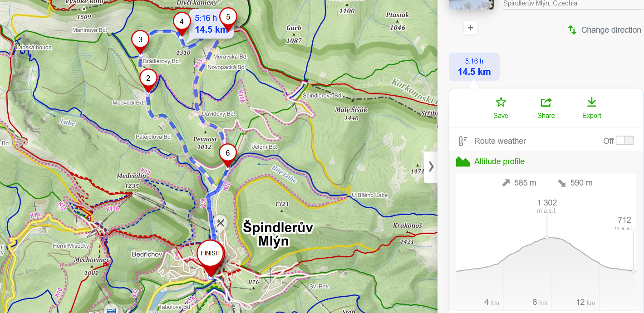Collapse the side panel with chevron arrow
The image size is (644, 313).
tap(431, 166)
